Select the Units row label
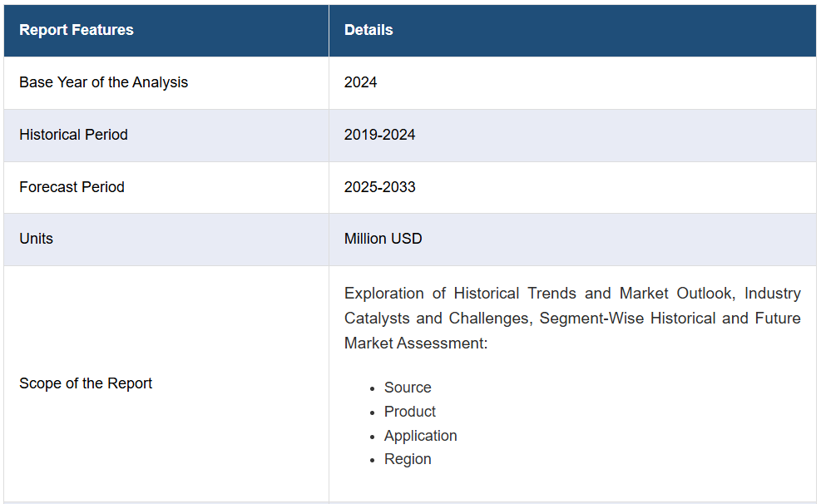 (x=36, y=239)
